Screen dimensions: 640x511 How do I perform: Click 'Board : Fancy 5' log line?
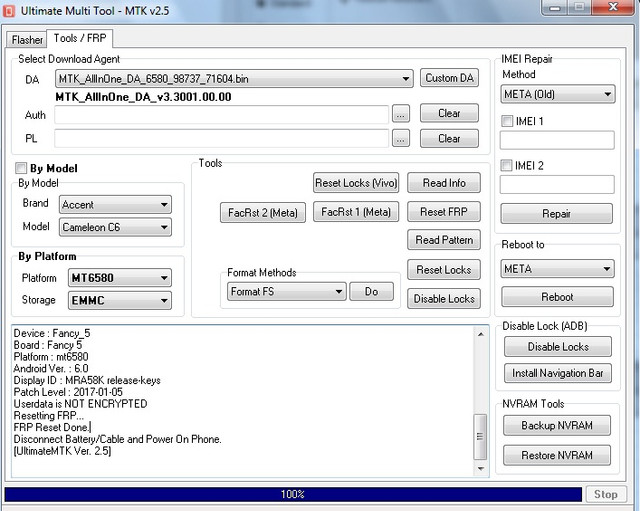[x=48, y=345]
